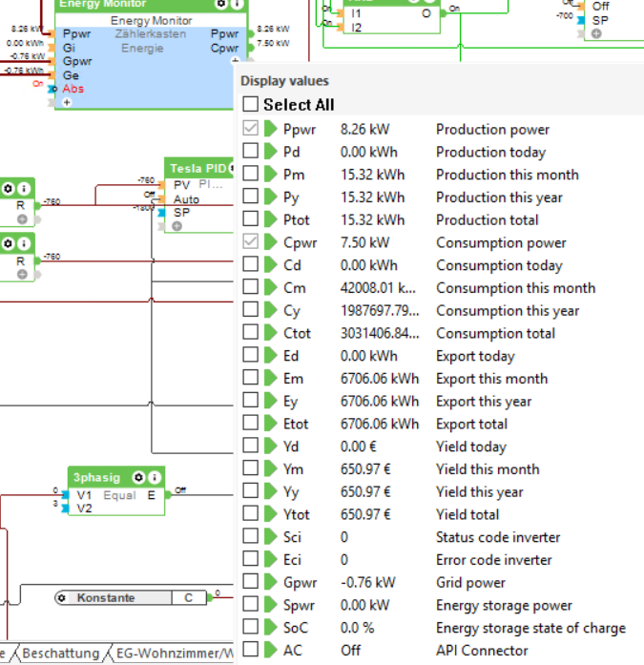Click plus icon under lower R block
Viewport: 644px width, 665px height.
pyautogui.click(x=22, y=275)
